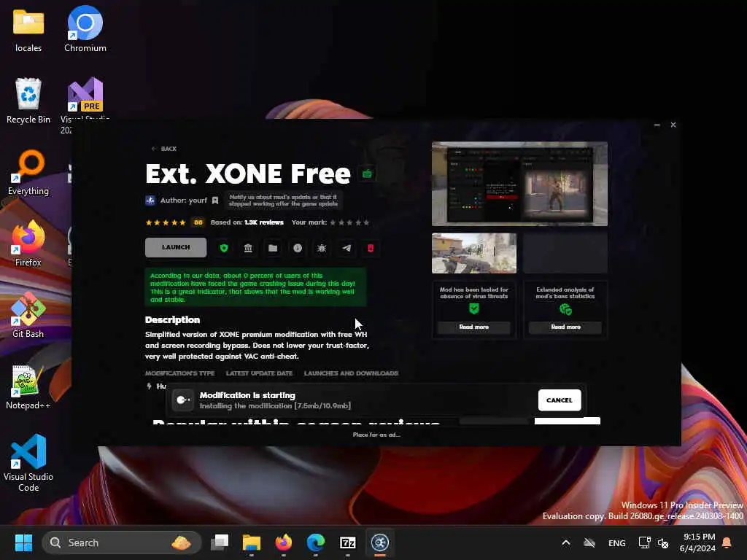Click the Place for an ad text
The image size is (747, 560).
click(x=376, y=435)
